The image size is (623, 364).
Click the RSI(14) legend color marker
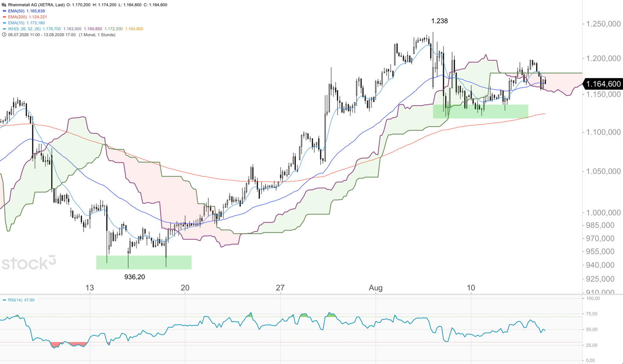click(4, 300)
